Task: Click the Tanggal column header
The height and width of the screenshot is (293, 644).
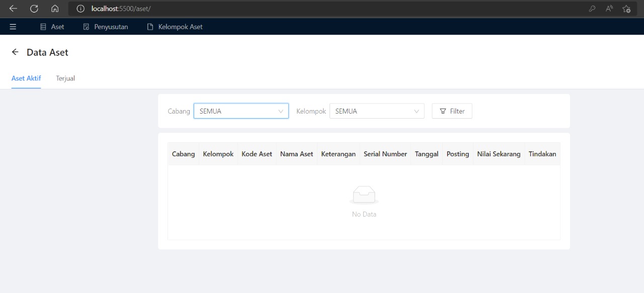Action: tap(427, 154)
